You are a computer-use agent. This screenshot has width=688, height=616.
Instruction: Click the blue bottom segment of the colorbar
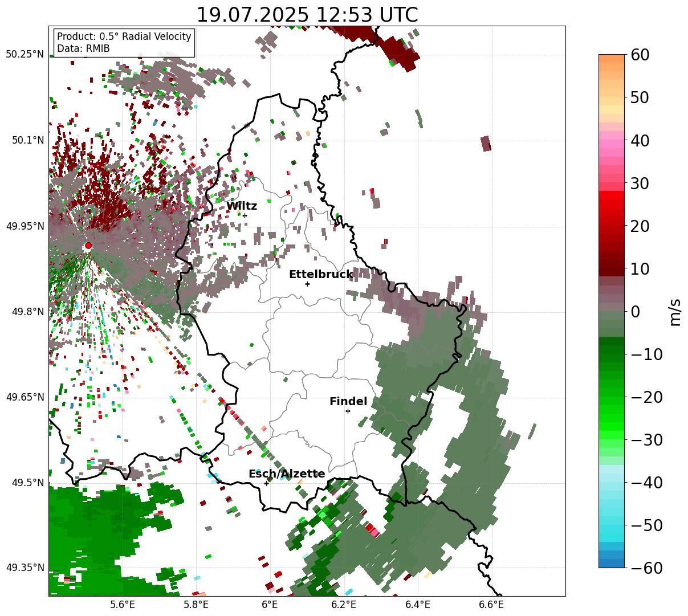pyautogui.click(x=611, y=563)
